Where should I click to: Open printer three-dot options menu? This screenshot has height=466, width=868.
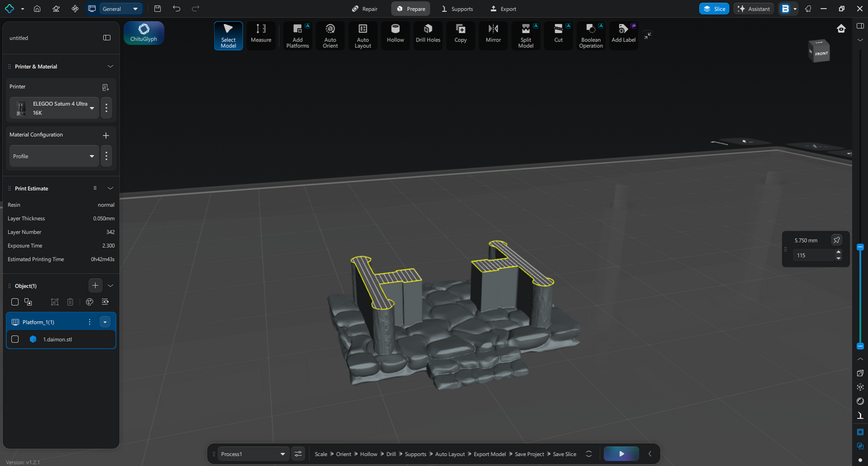pyautogui.click(x=106, y=108)
